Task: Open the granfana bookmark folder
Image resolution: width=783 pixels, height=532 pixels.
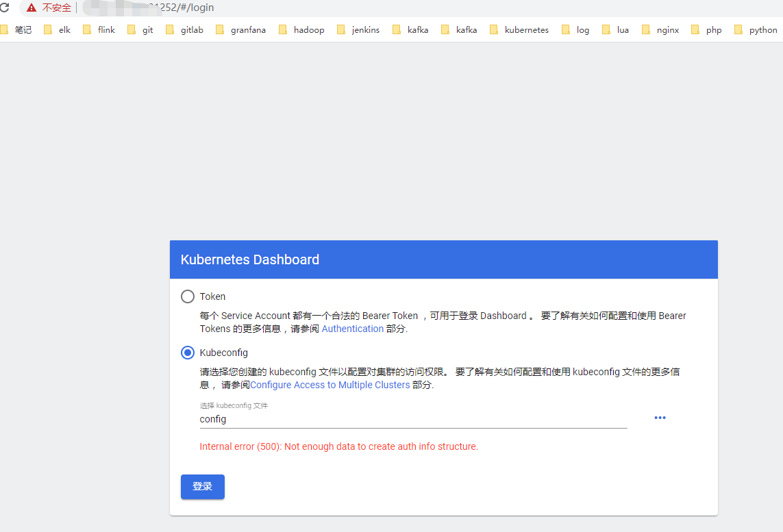Action: [240, 30]
